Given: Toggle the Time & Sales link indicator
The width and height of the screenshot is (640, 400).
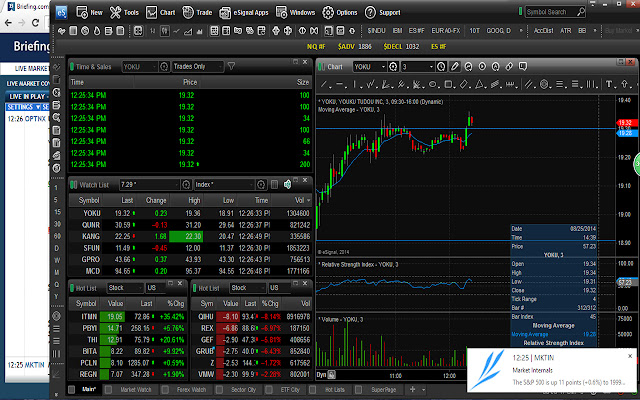Looking at the screenshot, I should (x=72, y=66).
